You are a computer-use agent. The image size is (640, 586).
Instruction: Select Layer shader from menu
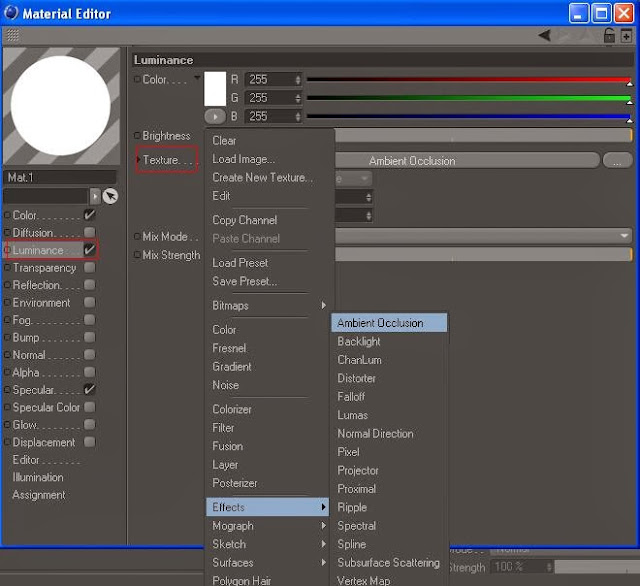click(225, 464)
